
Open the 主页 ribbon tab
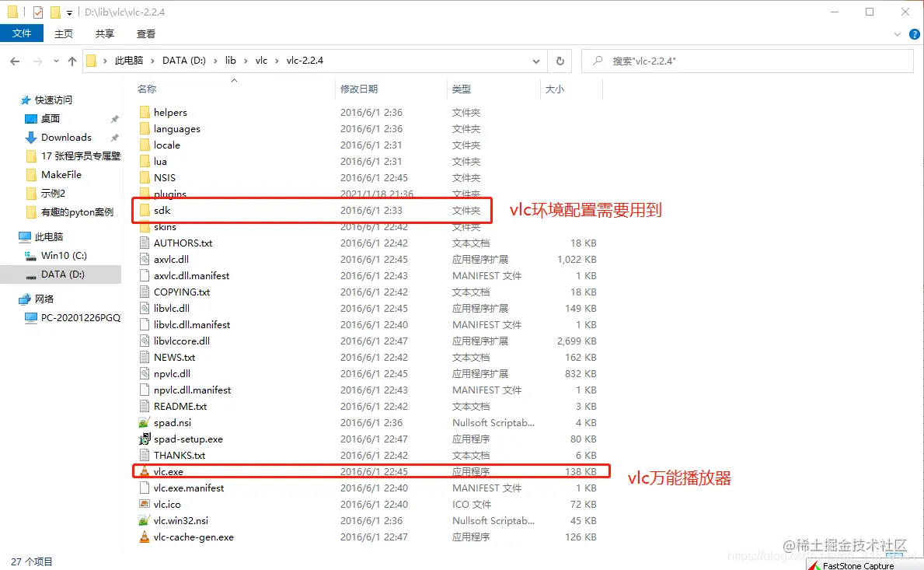[x=64, y=33]
